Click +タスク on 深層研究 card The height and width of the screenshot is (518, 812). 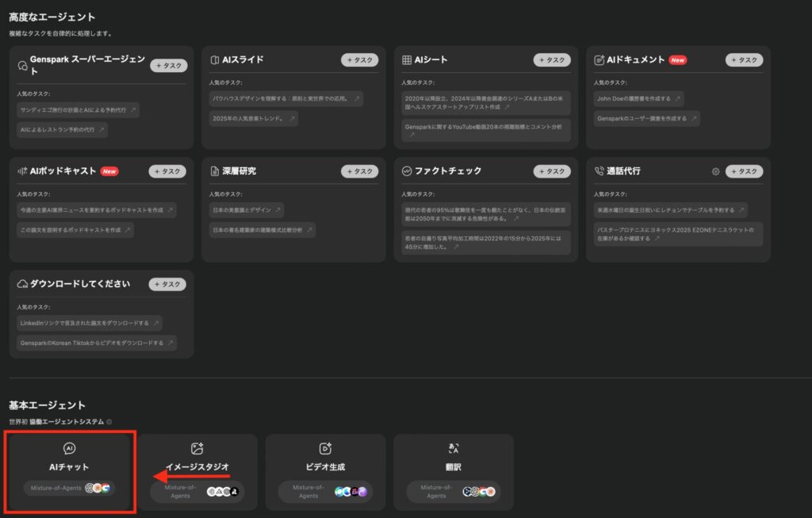pyautogui.click(x=359, y=171)
